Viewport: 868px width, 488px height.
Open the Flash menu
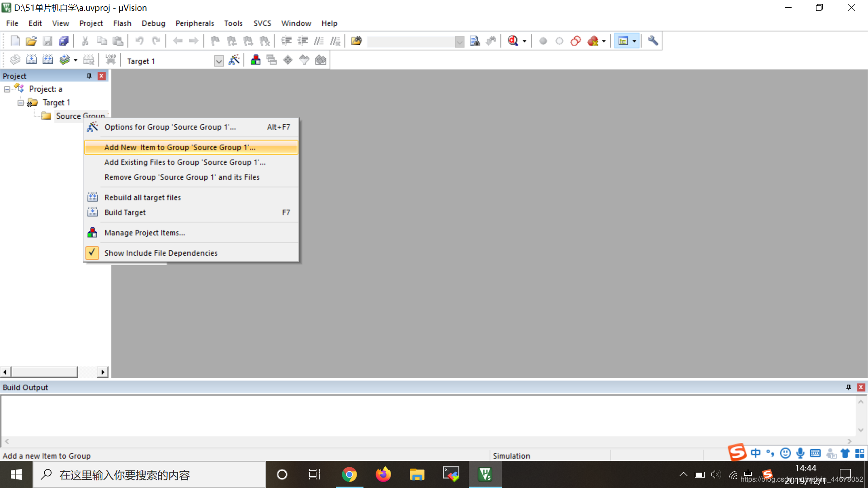click(122, 23)
